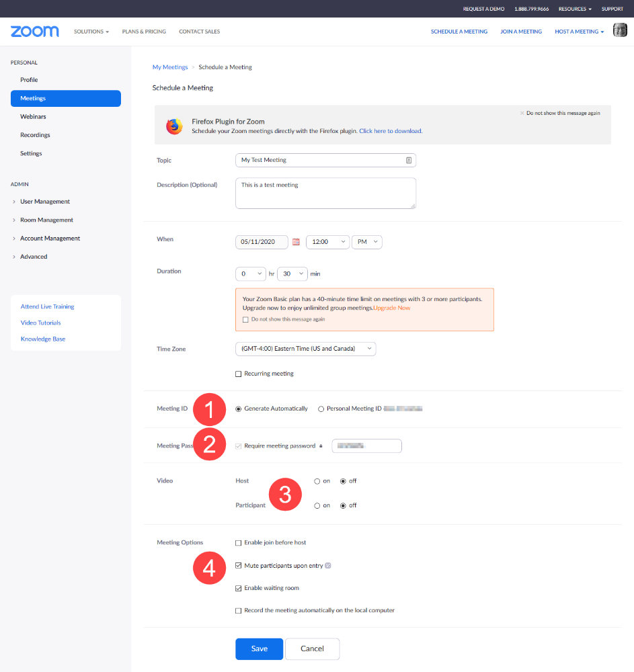Open the 12:00 time dropdown
The width and height of the screenshot is (634, 672).
(x=327, y=242)
